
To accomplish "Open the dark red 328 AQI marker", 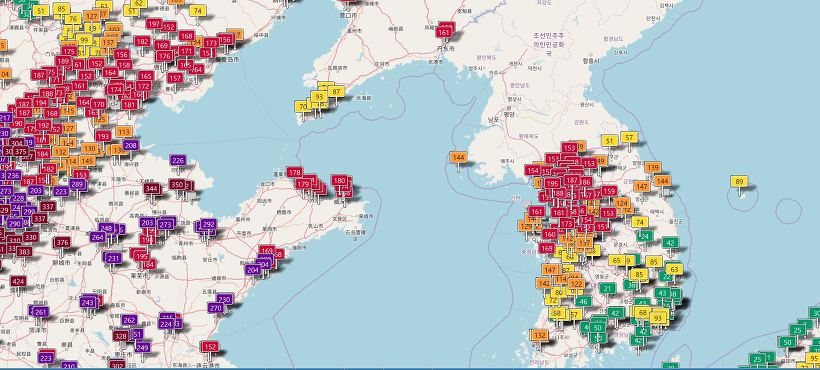I will (x=121, y=336).
